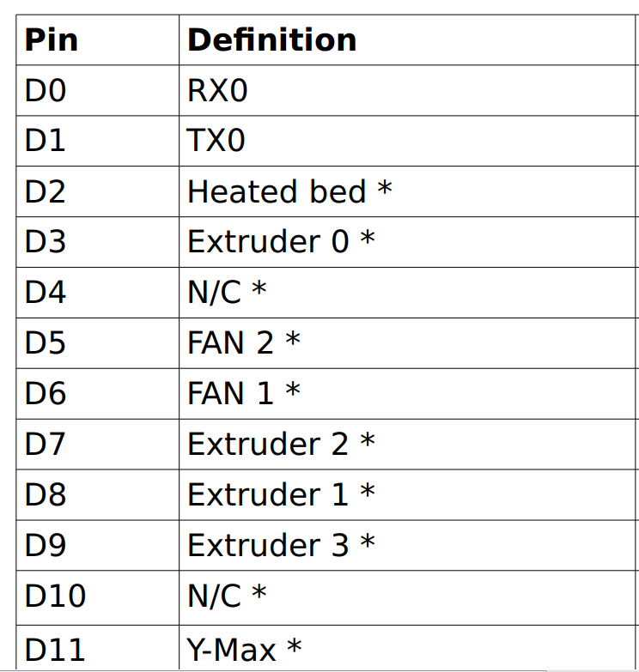Select the Extruder 3 definition cell

pyautogui.click(x=281, y=546)
